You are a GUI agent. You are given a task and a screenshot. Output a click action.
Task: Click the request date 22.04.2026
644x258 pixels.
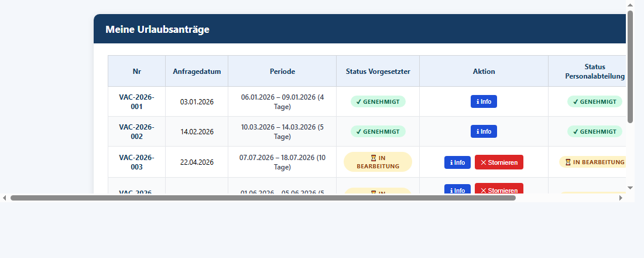pyautogui.click(x=197, y=162)
